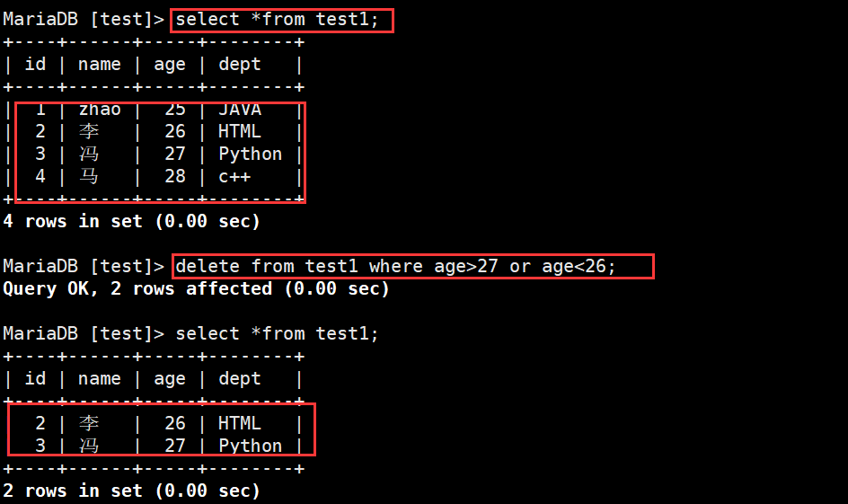848x504 pixels.
Task: Click 'name' column header in second table
Action: click(x=100, y=379)
